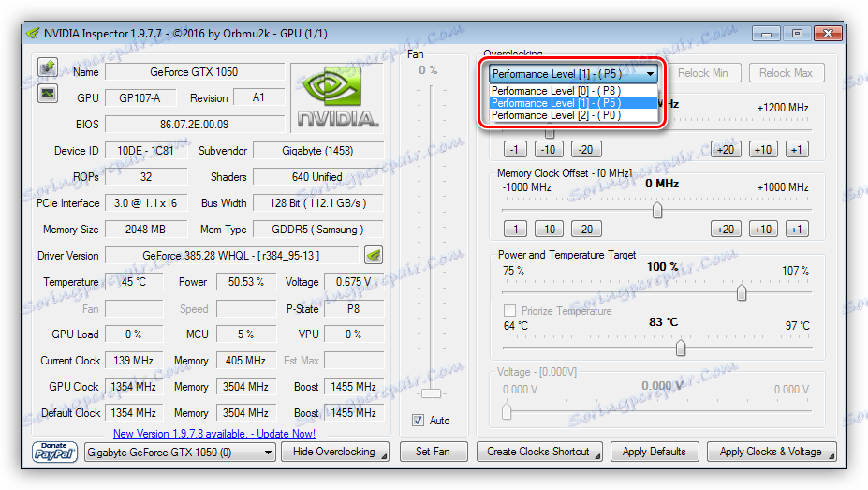The image size is (868, 490).
Task: Click the PayPal Donate button
Action: click(53, 452)
